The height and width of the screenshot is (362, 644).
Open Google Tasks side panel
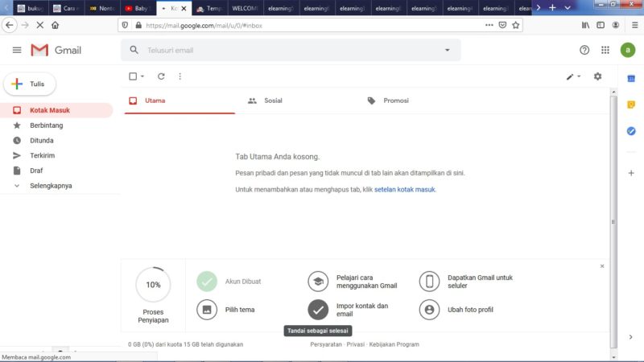point(631,131)
